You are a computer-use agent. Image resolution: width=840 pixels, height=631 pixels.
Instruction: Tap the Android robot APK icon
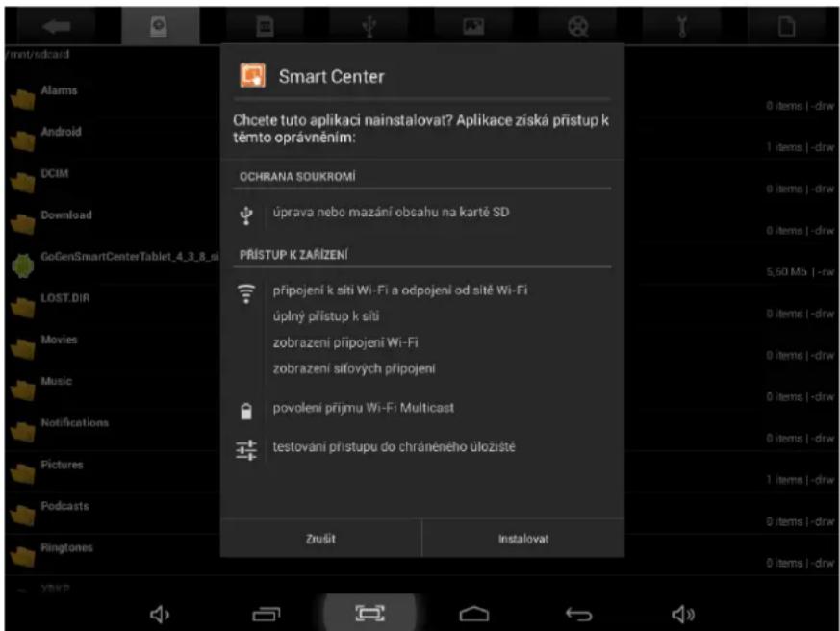(22, 265)
